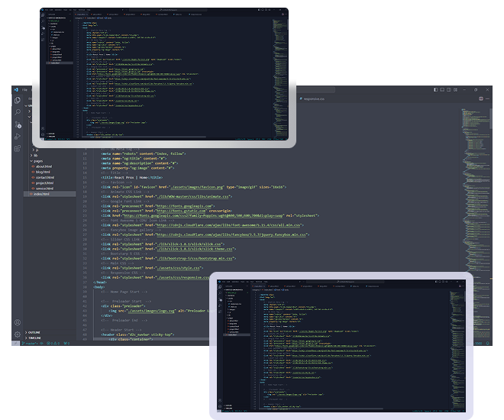Open the Explorer icon in the activity bar
Screen dimensions: 504x420
click(x=17, y=100)
